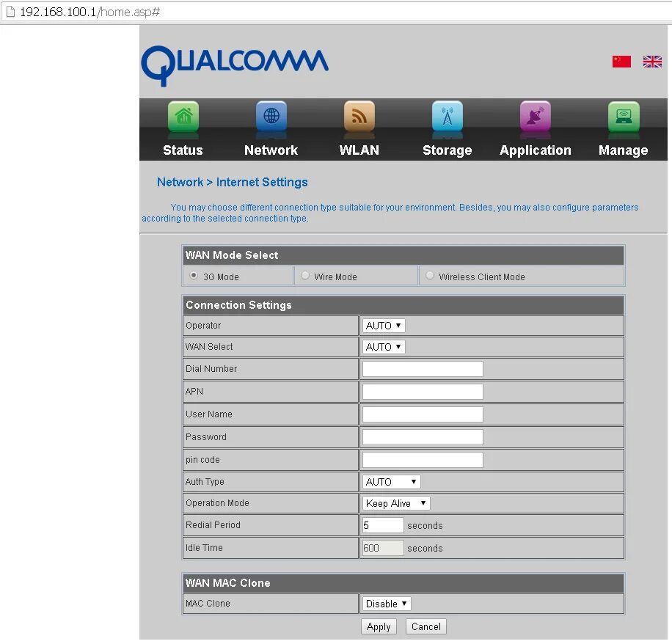Open the purple Application satellite icon
This screenshot has width=672, height=644.
(x=536, y=117)
